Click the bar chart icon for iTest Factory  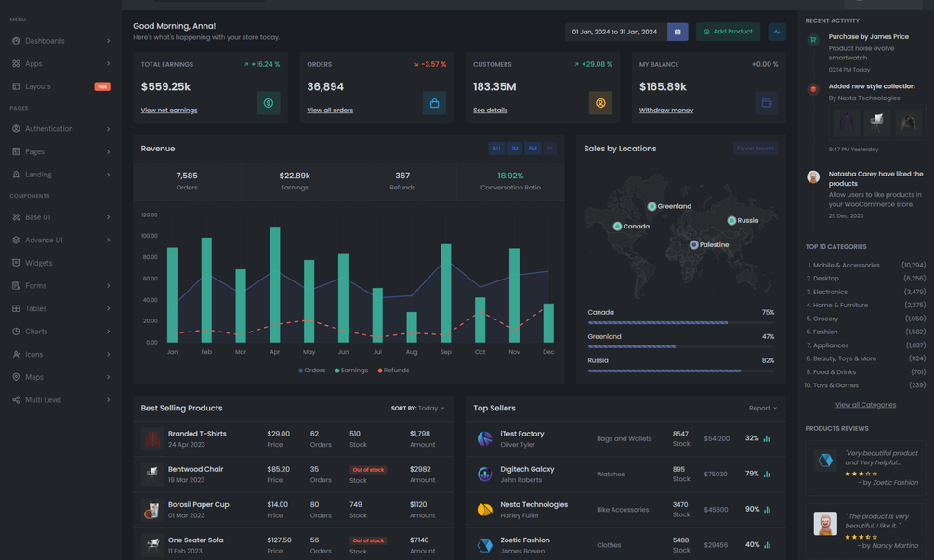[767, 438]
